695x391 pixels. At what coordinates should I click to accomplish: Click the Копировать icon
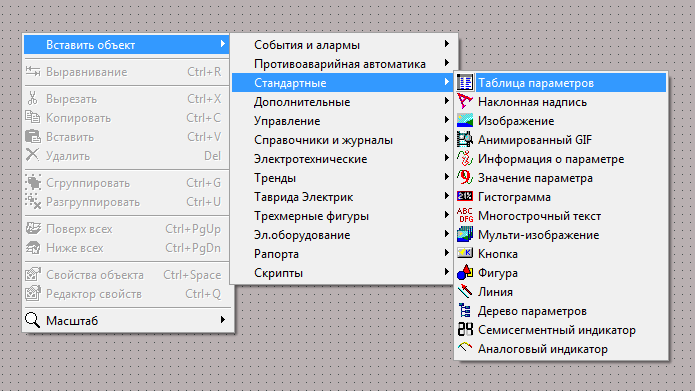tap(32, 117)
